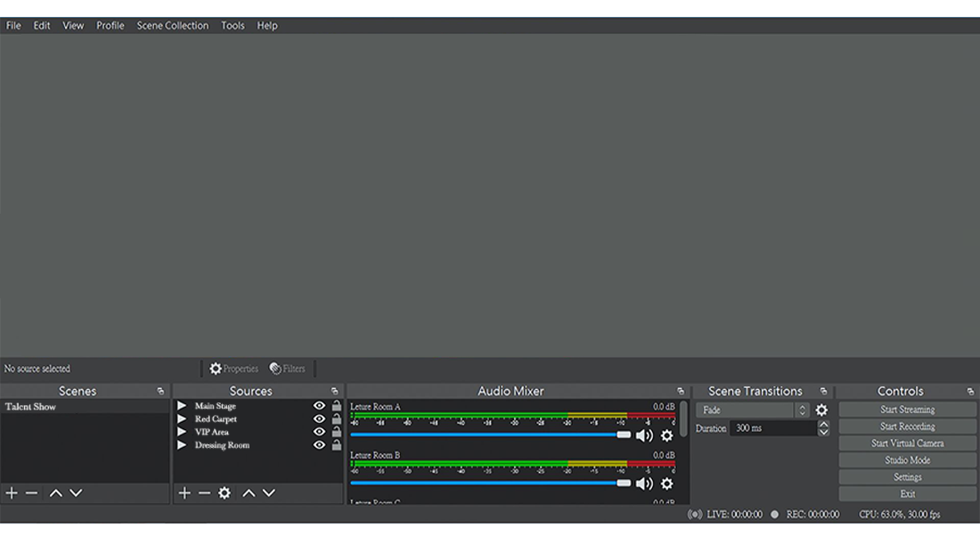Click Start Streaming
Image resolution: width=980 pixels, height=552 pixels.
[x=908, y=410]
